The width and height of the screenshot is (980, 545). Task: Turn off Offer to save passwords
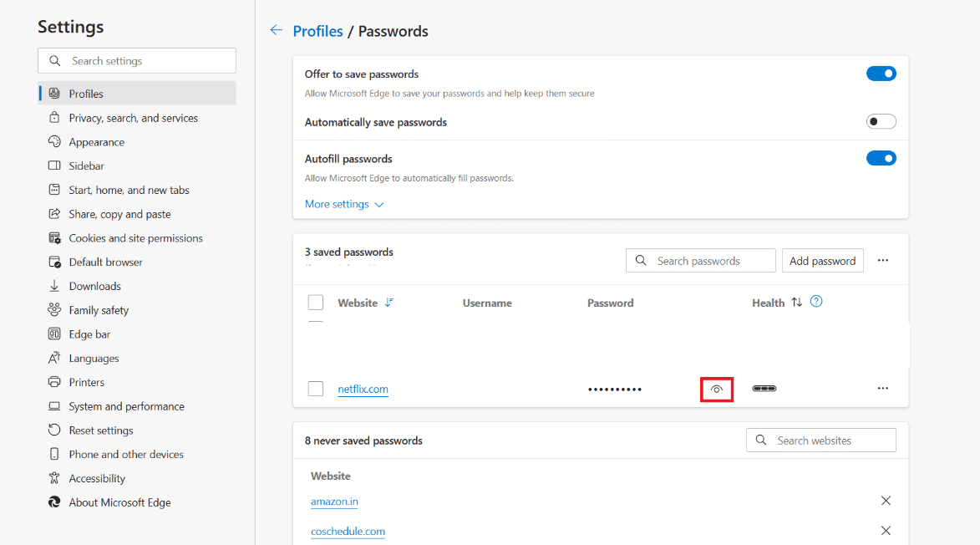click(x=881, y=74)
